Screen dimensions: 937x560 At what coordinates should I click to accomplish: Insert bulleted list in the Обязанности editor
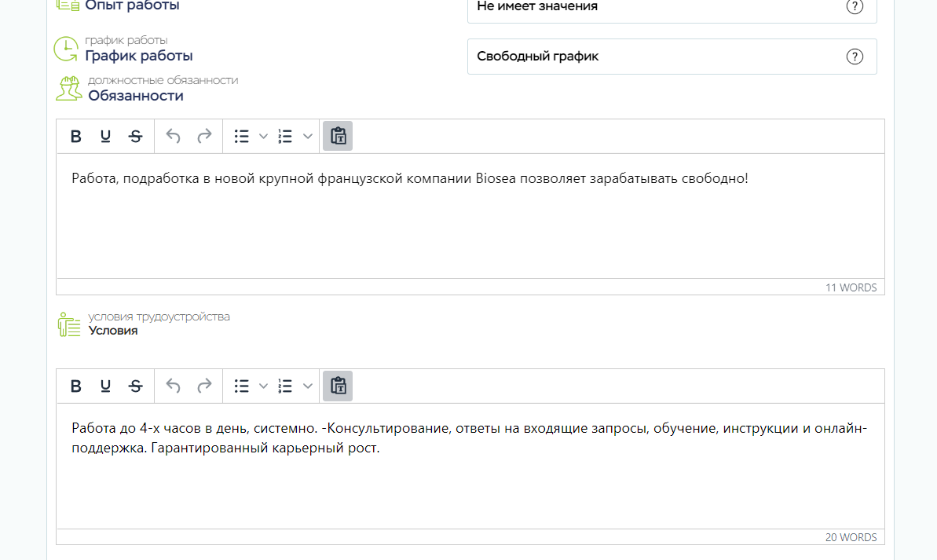click(242, 137)
